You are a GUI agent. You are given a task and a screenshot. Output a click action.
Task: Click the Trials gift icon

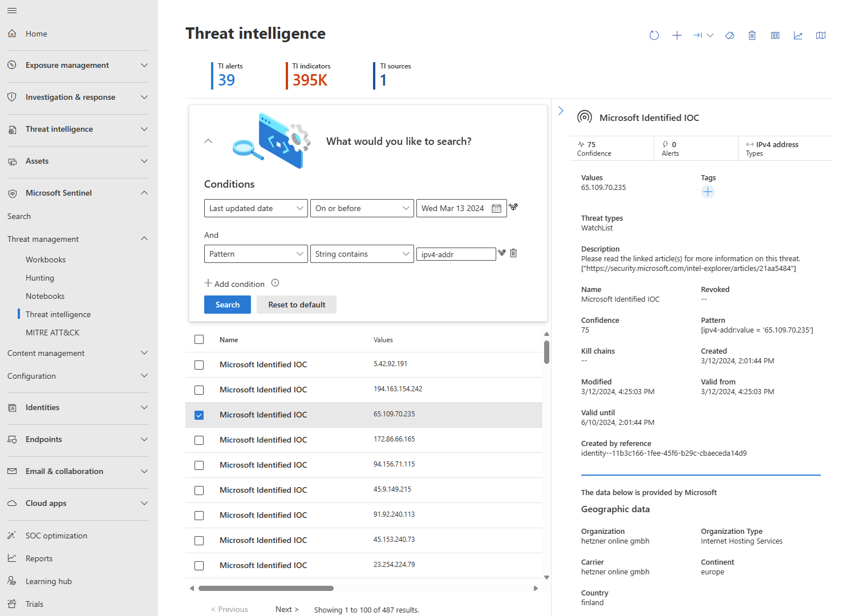click(12, 604)
